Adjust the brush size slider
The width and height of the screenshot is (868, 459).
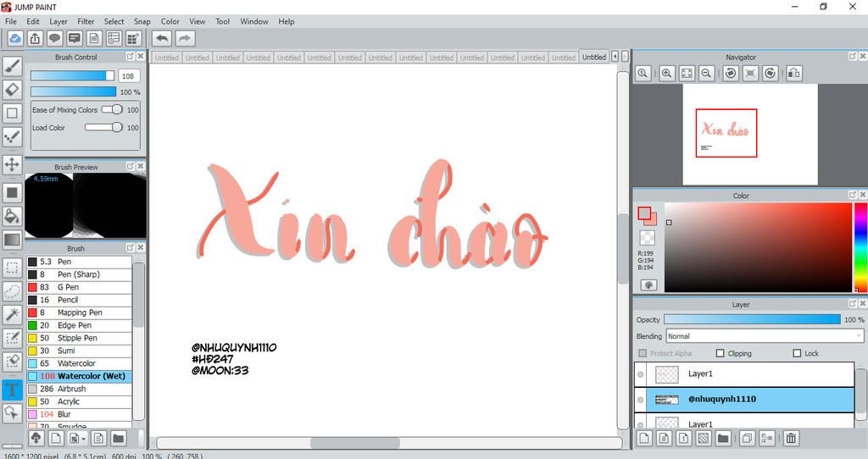tap(73, 75)
